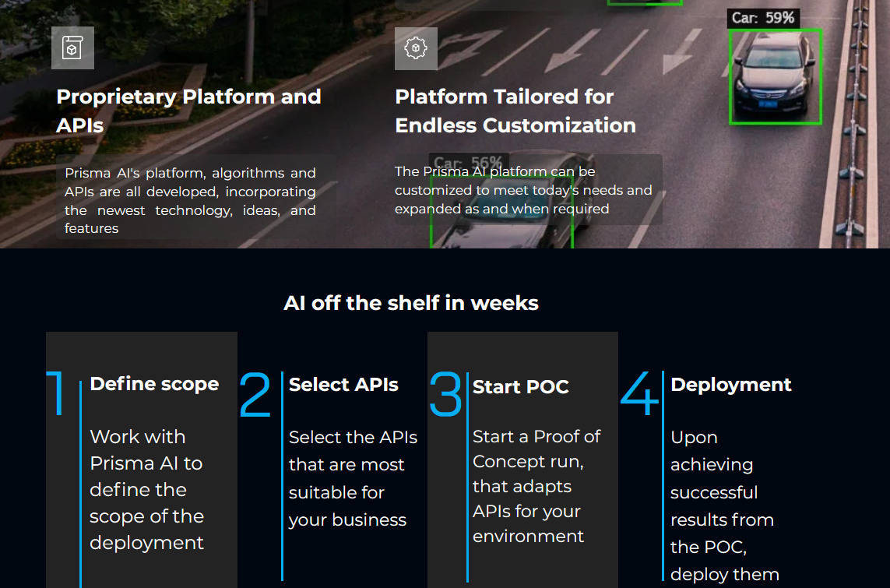The image size is (890, 588).
Task: Open the 'Deployment' step title
Action: [730, 385]
